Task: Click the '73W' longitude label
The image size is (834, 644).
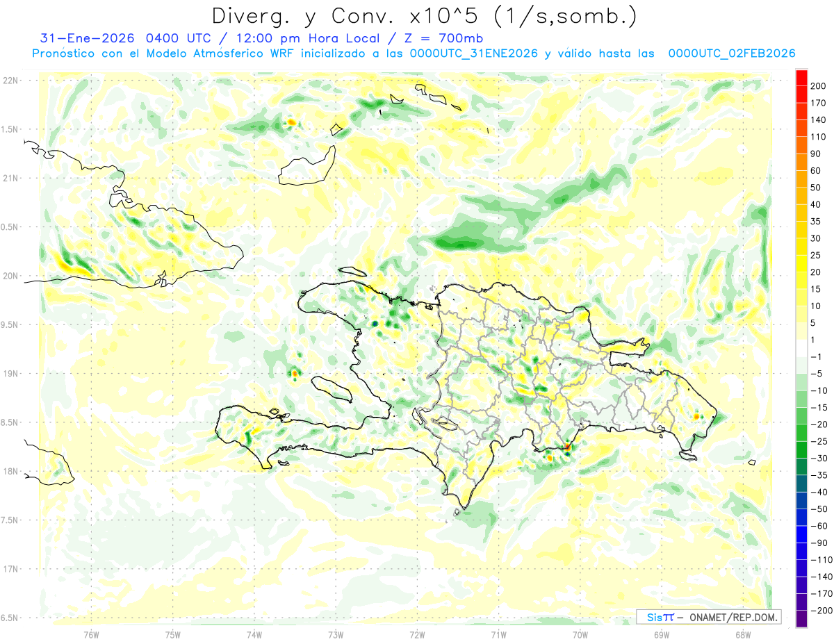Action: 336,635
